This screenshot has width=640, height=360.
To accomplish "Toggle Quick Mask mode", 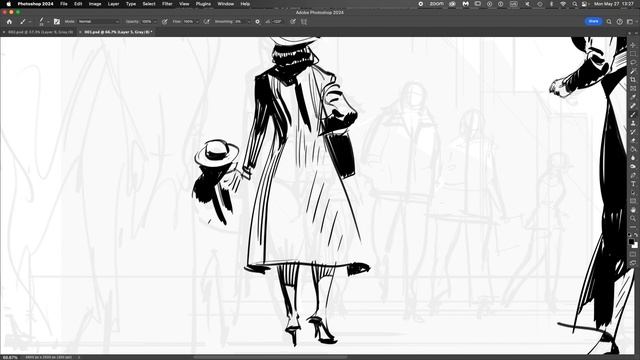I will pos(633,254).
